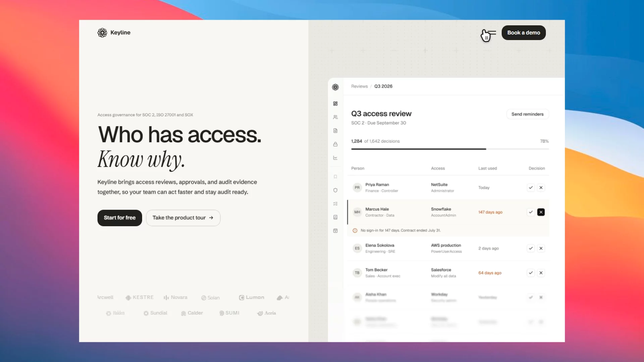Image resolution: width=644 pixels, height=362 pixels.
Task: Click the Lumon customer logo
Action: click(x=252, y=297)
